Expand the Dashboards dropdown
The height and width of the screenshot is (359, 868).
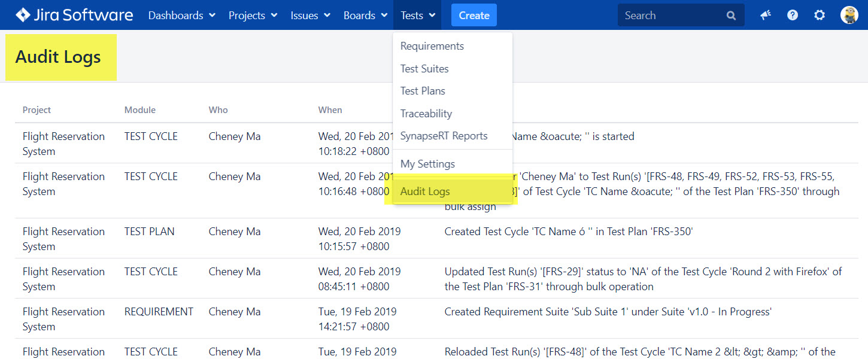[181, 16]
